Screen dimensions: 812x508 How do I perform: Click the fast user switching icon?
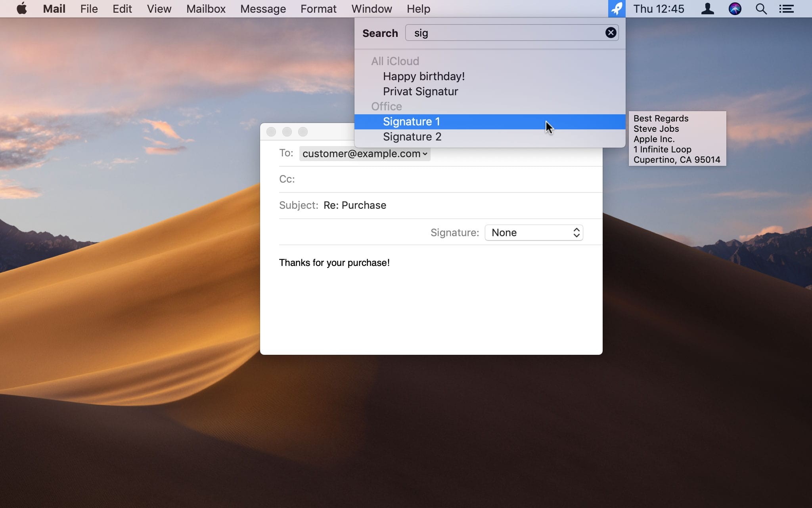point(708,8)
